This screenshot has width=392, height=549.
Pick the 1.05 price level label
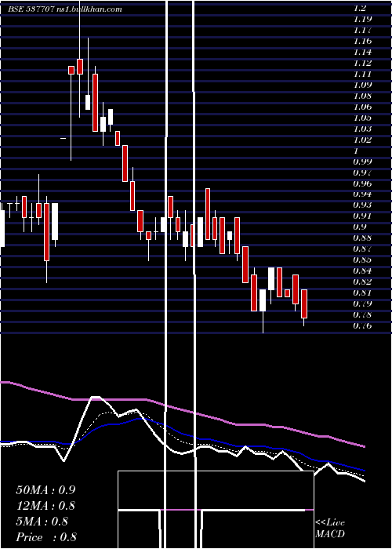362,118
